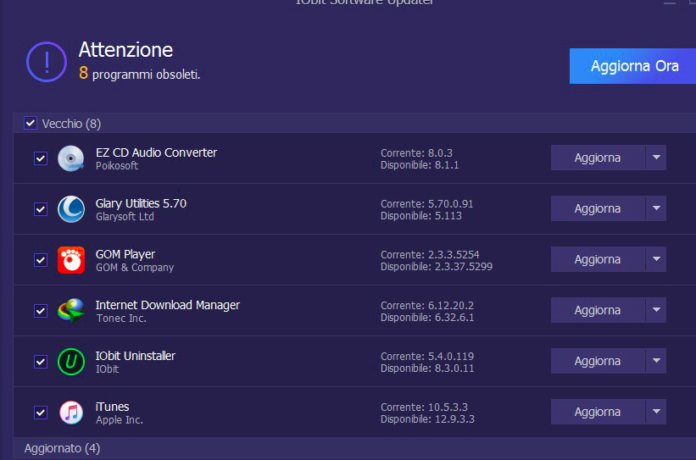The height and width of the screenshot is (460, 696).
Task: Click the GOM Player red icon
Action: (x=71, y=260)
